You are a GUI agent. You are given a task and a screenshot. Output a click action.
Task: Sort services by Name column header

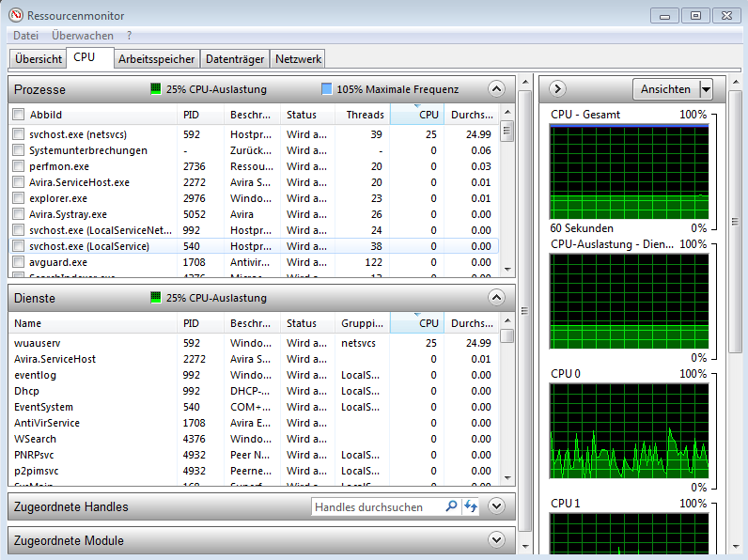[93, 323]
